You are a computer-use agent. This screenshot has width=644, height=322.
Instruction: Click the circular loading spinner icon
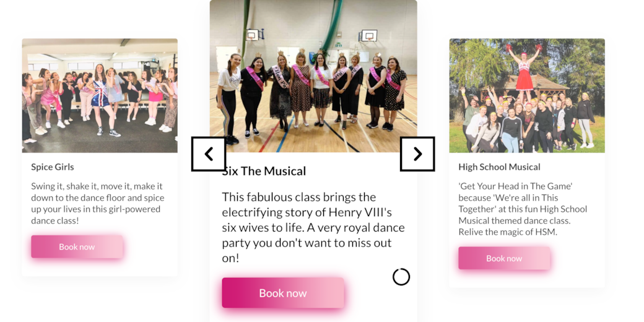pyautogui.click(x=401, y=277)
